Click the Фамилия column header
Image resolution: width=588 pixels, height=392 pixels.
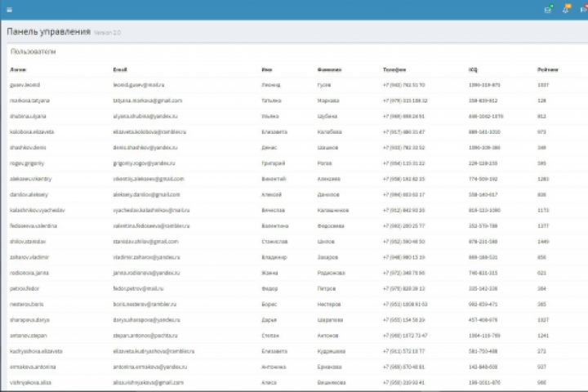(x=329, y=69)
